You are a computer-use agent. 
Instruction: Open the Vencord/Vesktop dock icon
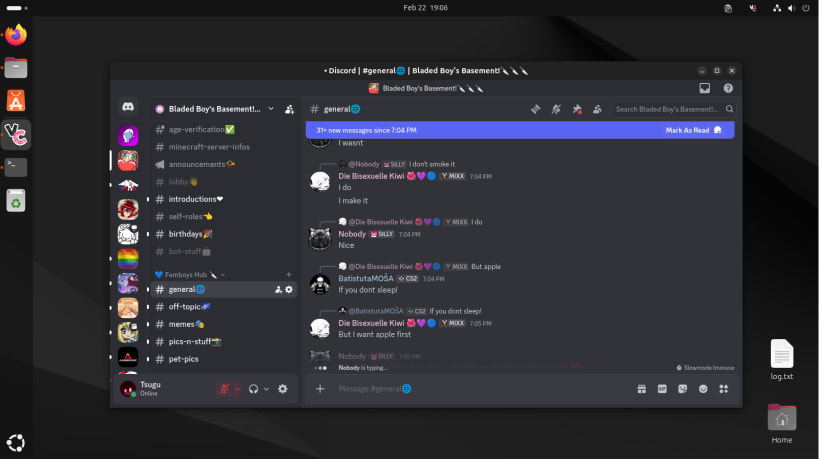tap(16, 134)
